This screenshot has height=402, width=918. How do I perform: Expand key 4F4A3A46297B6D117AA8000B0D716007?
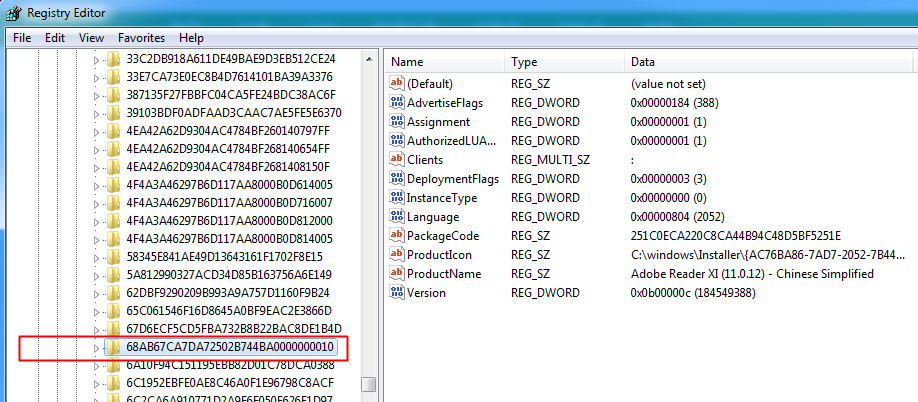pos(97,203)
